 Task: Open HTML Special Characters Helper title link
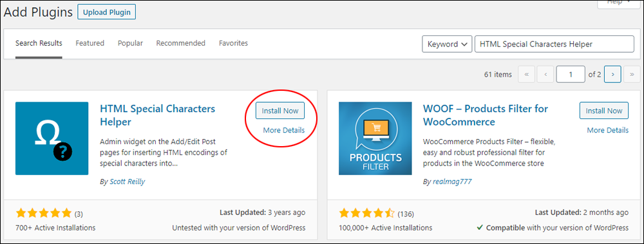(158, 115)
